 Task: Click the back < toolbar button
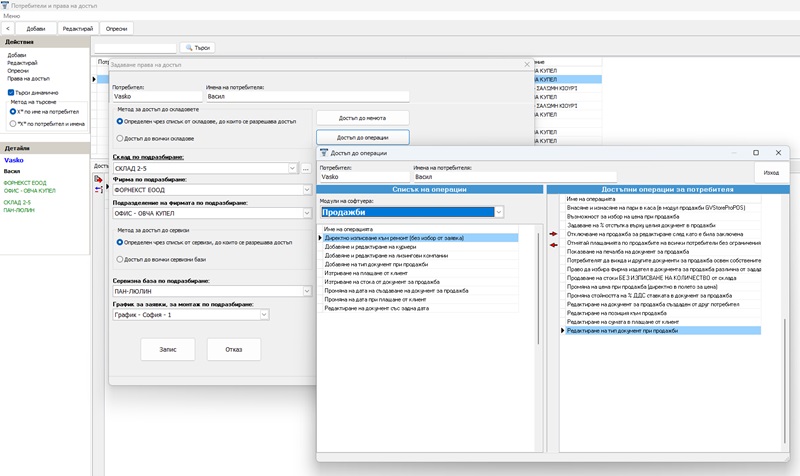[8, 29]
